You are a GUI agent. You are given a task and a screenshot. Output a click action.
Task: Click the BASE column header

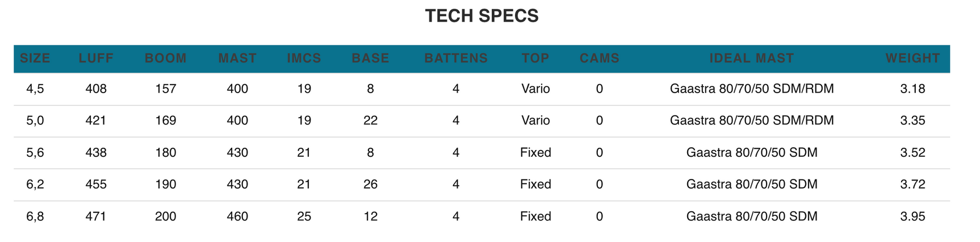coord(370,59)
